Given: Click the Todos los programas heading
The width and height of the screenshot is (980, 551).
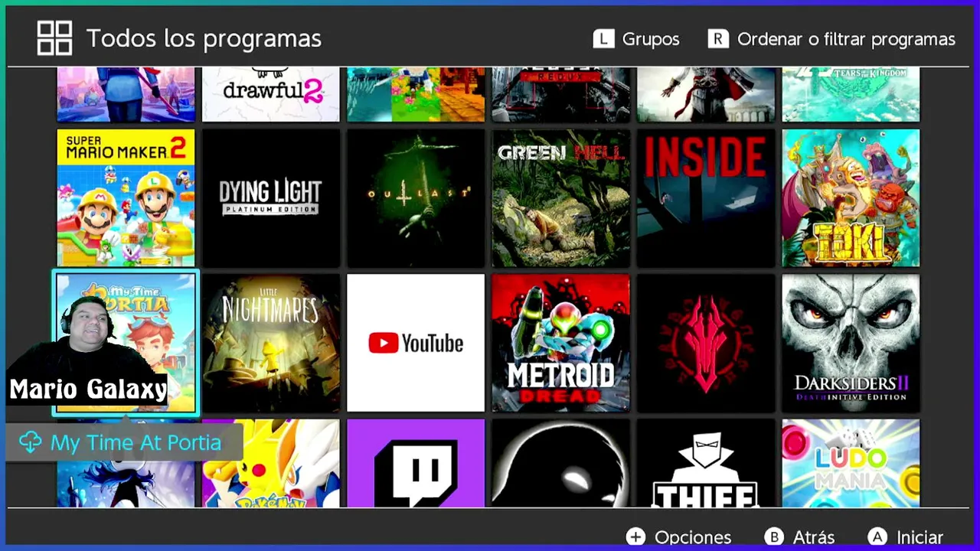Looking at the screenshot, I should [x=204, y=38].
